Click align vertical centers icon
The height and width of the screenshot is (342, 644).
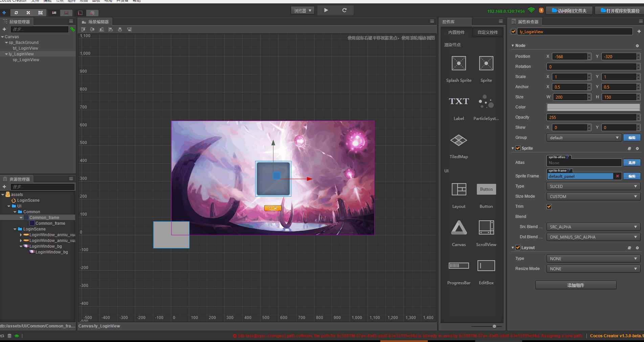pos(92,29)
